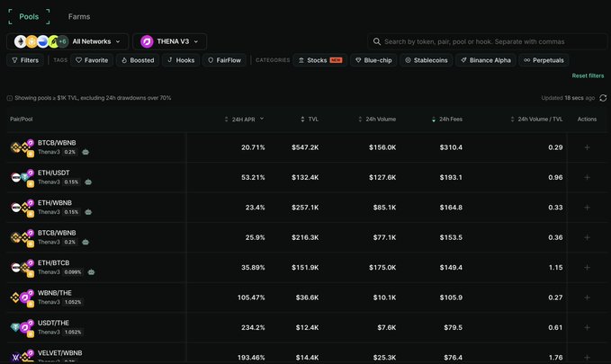Click the token icons of the ETH/WBNB pool
Screen dimensions: 611x364
22,209
